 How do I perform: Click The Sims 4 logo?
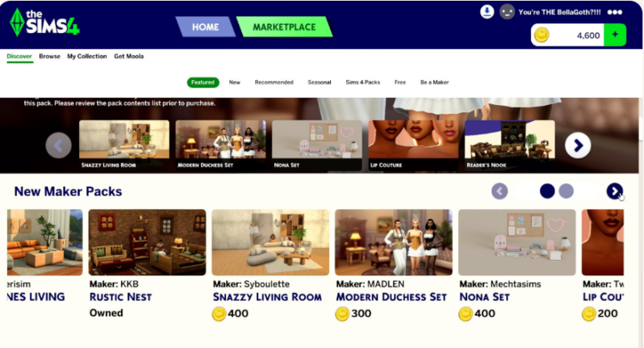[x=44, y=23]
